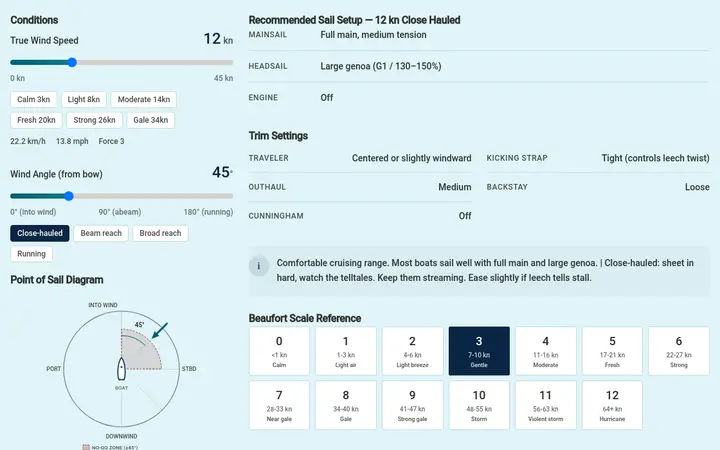This screenshot has width=720, height=450.
Task: Click the 'Force 3' label
Action: pos(111,141)
